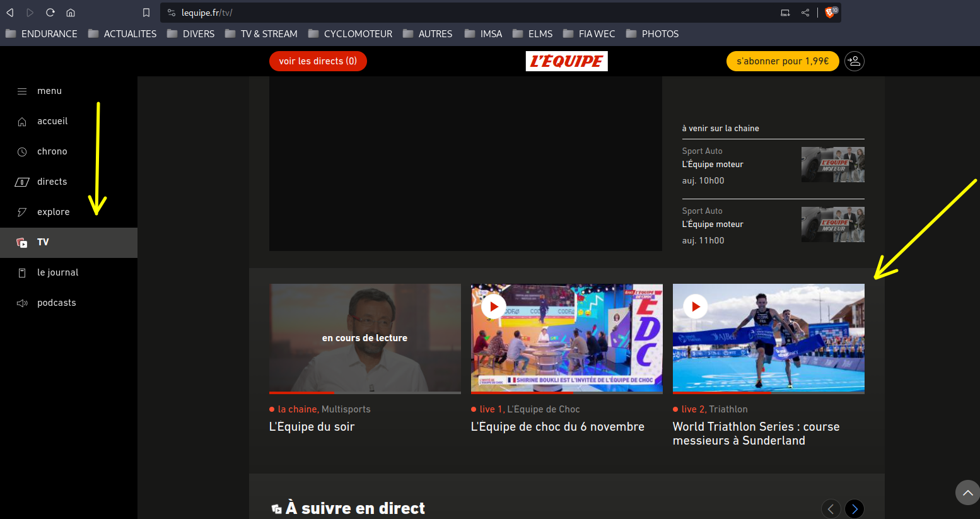Expand the PHOTOS bookmarks folder

[653, 34]
